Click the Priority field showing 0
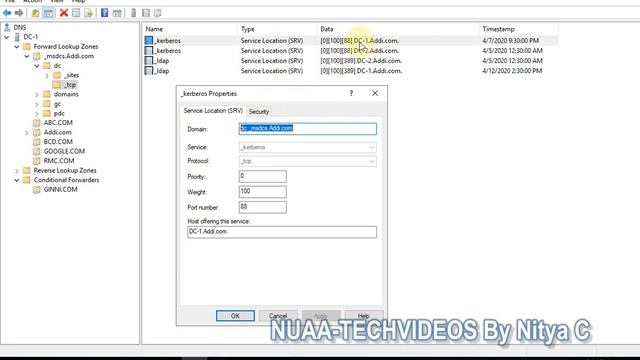 pos(262,176)
